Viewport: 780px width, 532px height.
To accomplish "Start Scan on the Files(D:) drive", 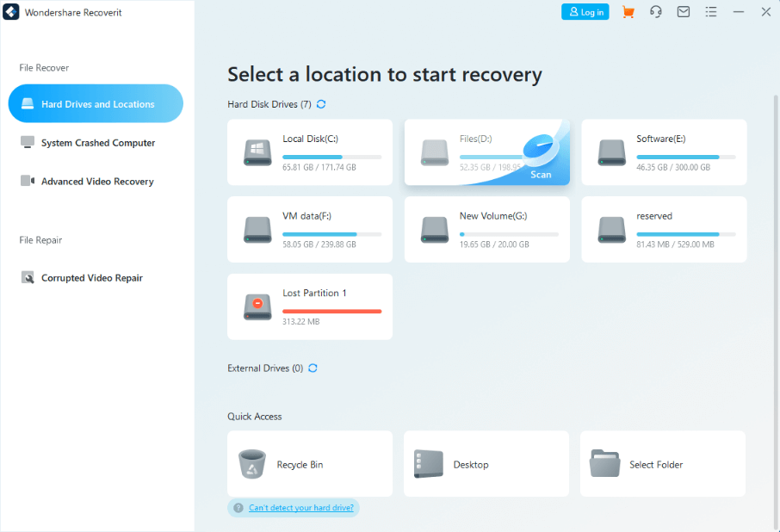I will (x=541, y=175).
